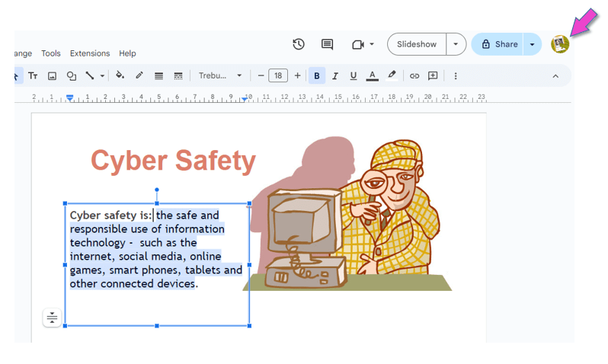Screen dimensions: 608x364
Task: Open the Extensions menu
Action: pyautogui.click(x=90, y=53)
